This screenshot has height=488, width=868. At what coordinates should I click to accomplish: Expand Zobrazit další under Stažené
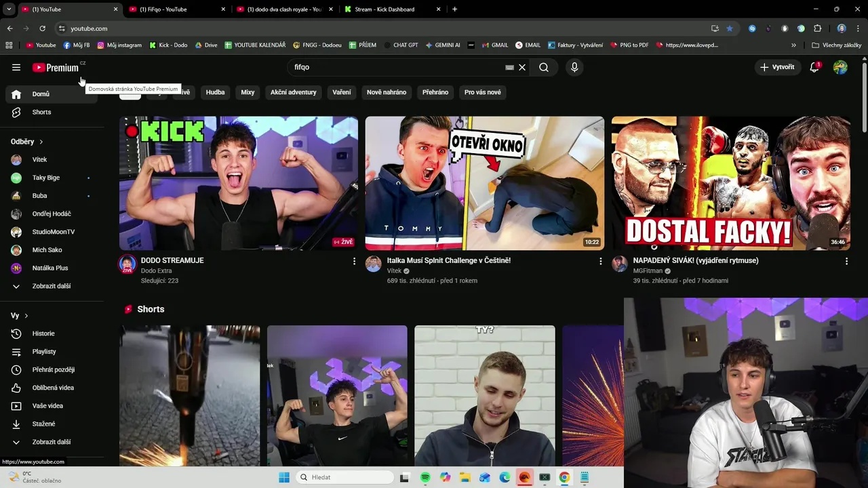click(52, 442)
